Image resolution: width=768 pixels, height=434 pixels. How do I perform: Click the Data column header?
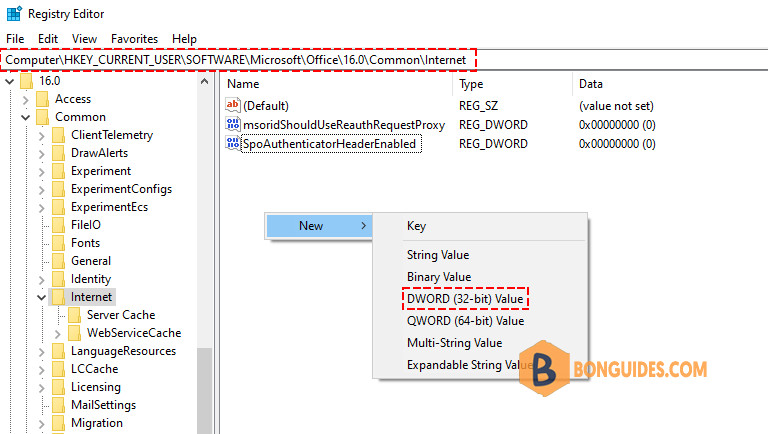click(591, 84)
